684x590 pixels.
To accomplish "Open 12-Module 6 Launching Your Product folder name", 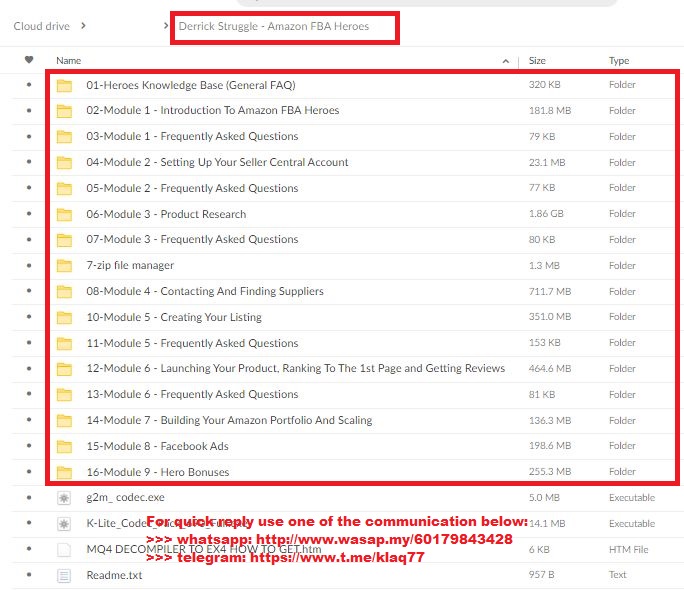I will (x=296, y=368).
